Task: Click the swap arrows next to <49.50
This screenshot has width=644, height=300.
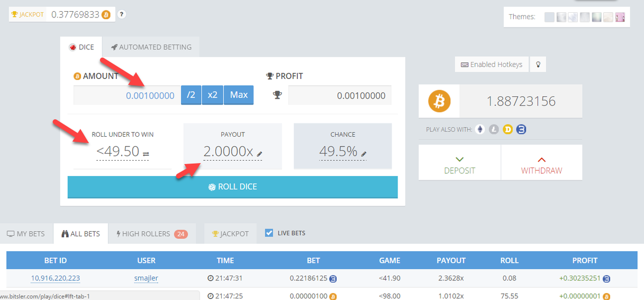Action: [x=146, y=154]
